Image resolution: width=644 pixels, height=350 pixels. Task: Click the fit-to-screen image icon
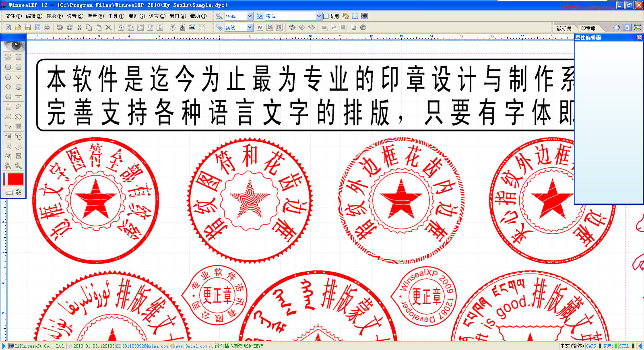coord(638,27)
